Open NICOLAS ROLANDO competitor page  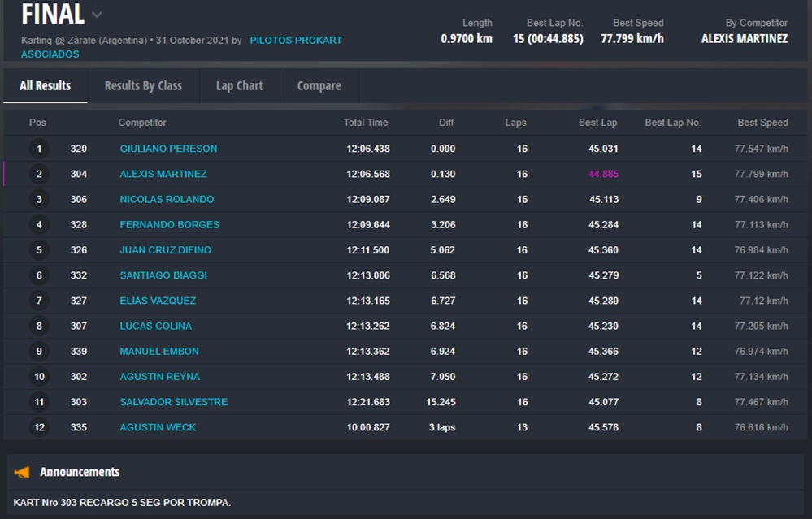coord(167,199)
